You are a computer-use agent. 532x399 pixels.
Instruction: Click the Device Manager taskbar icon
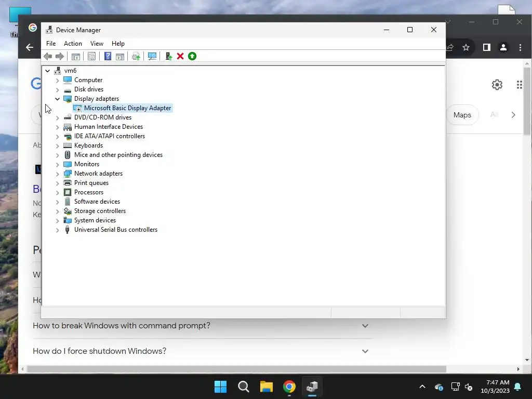click(312, 387)
